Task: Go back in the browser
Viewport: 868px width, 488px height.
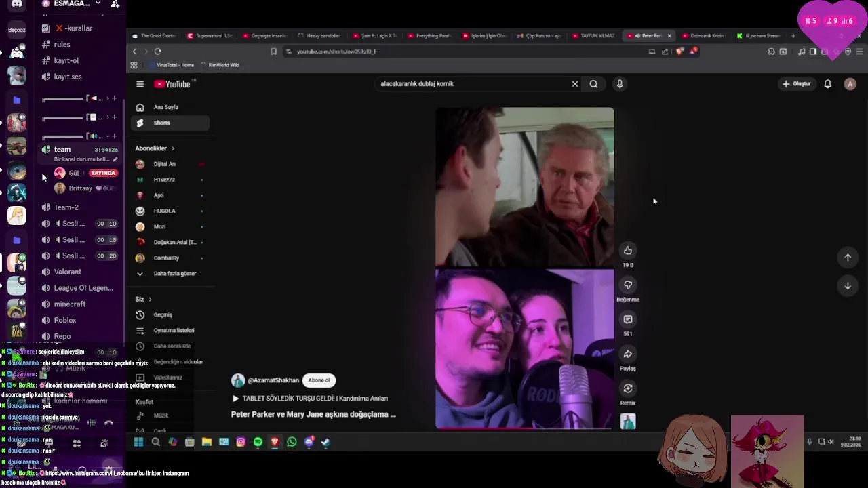Action: 134,52
